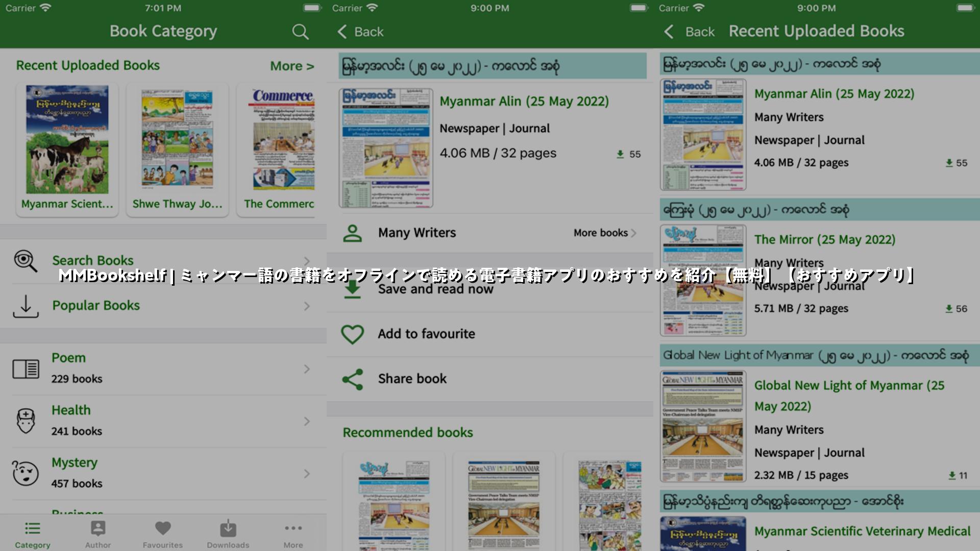Tap Save and read now

pyautogui.click(x=435, y=289)
